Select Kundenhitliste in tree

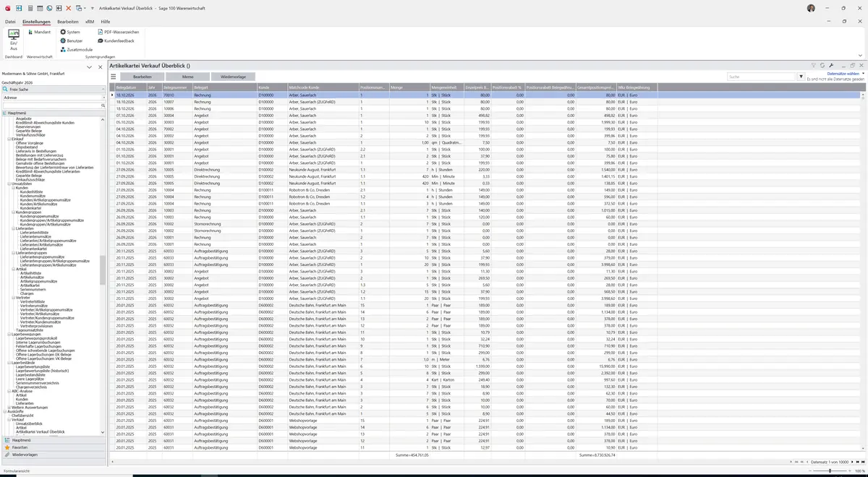click(x=31, y=192)
